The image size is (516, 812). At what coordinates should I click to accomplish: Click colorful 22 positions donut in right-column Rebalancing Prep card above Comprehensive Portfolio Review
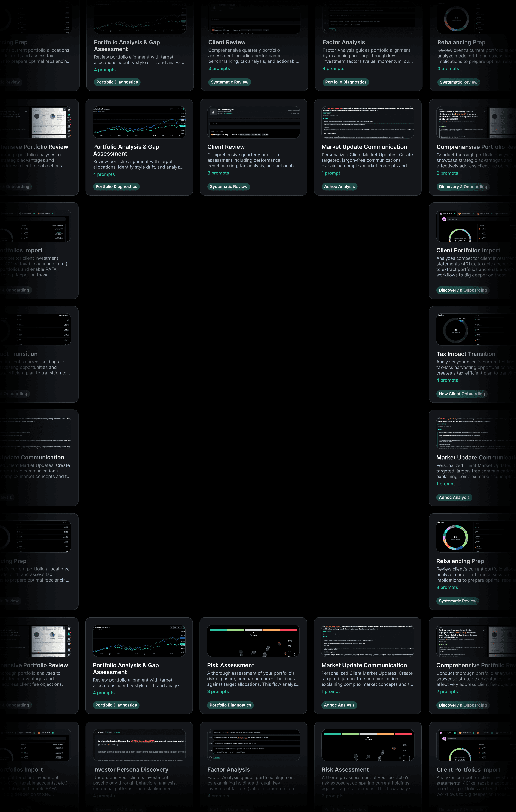(x=455, y=537)
